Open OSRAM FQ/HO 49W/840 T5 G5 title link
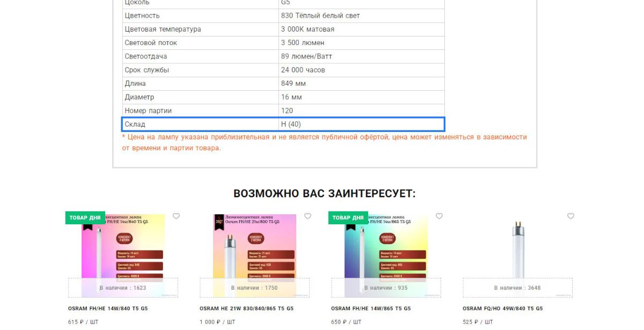 503,309
